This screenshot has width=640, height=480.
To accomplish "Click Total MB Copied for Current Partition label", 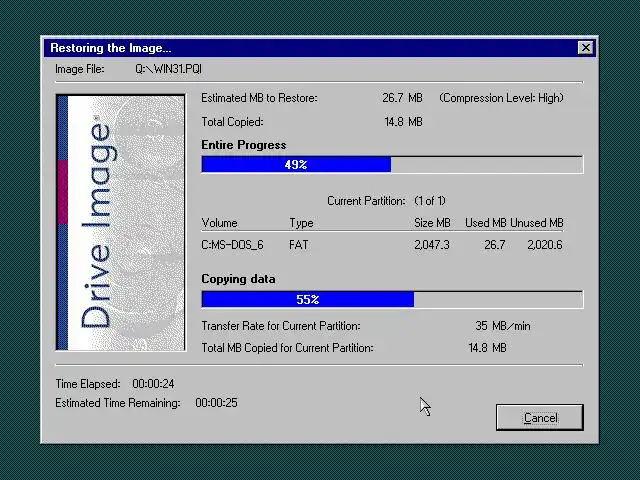I will pos(287,348).
